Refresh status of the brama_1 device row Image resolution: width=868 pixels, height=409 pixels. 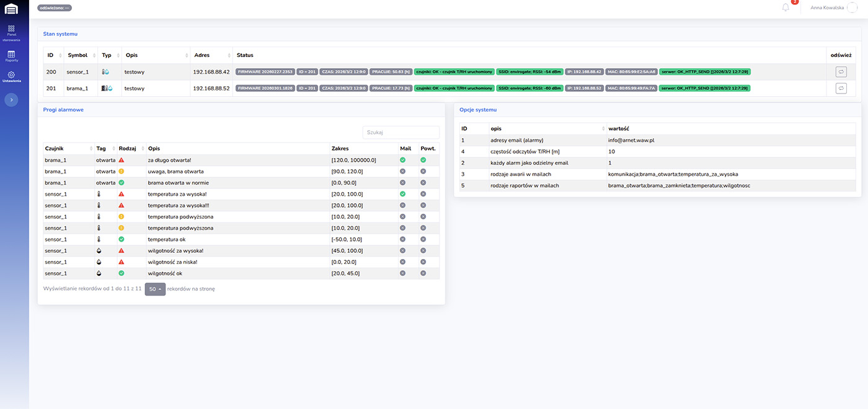click(841, 89)
